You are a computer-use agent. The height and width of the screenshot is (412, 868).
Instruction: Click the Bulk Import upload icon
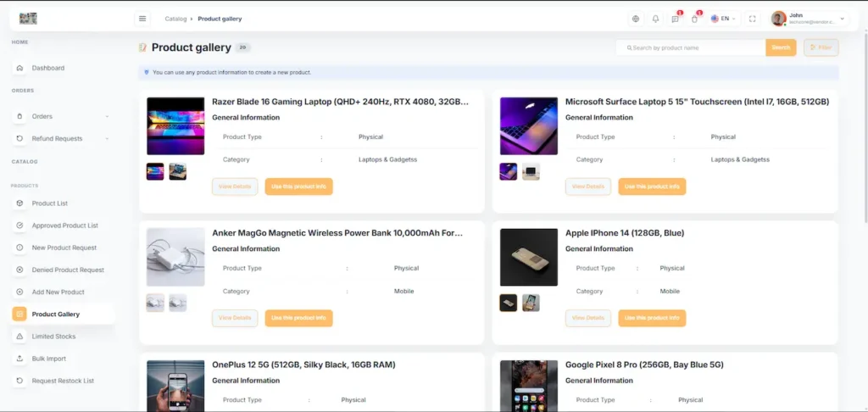pyautogui.click(x=20, y=359)
